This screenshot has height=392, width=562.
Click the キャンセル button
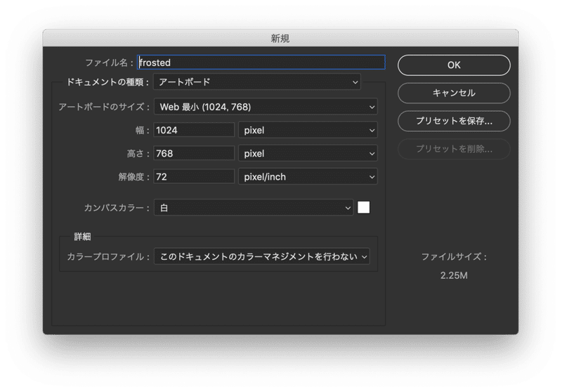[454, 93]
